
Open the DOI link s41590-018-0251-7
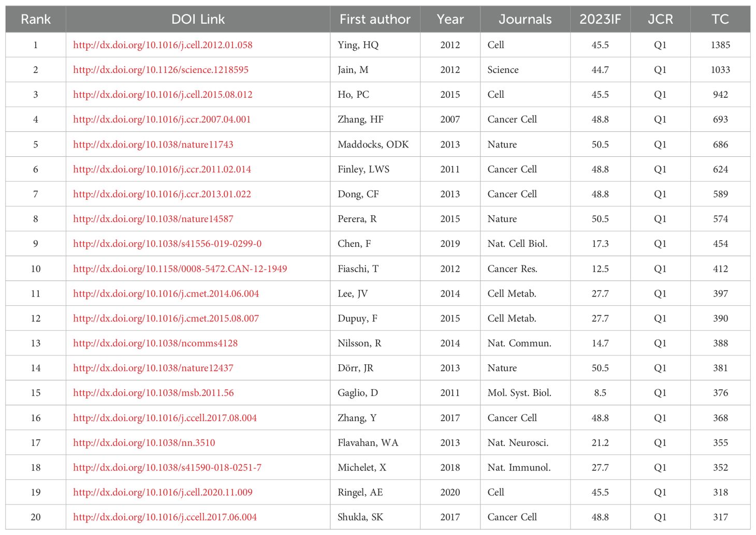click(x=167, y=467)
